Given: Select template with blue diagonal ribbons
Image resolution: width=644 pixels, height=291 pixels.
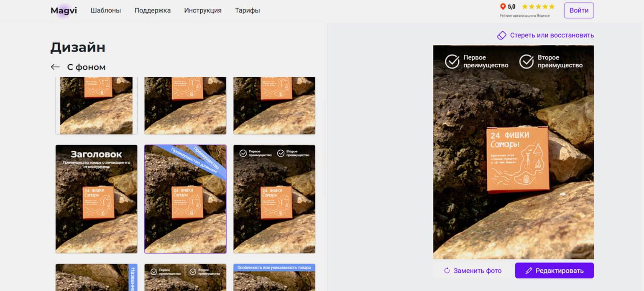Looking at the screenshot, I should coord(185,199).
